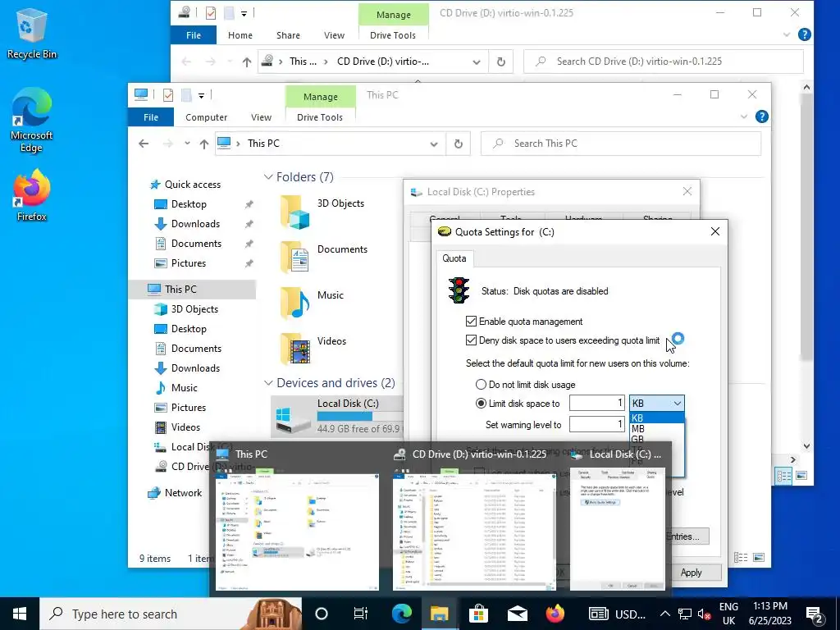
Task: Click the Windows Start button
Action: click(x=20, y=614)
